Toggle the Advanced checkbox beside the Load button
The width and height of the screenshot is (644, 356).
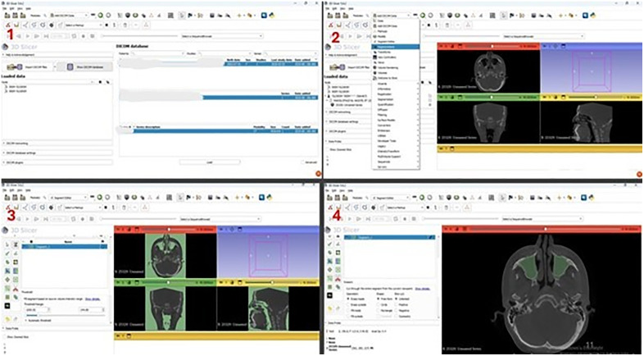[x=303, y=162]
